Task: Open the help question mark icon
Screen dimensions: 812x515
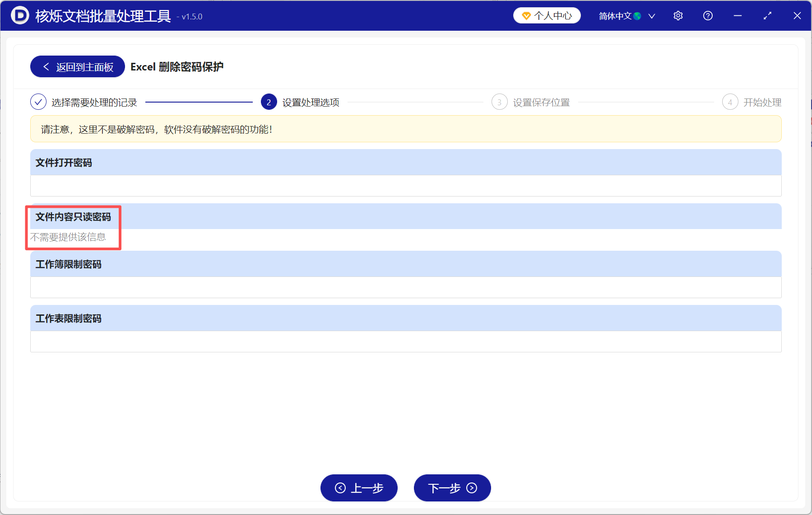Action: pyautogui.click(x=707, y=15)
